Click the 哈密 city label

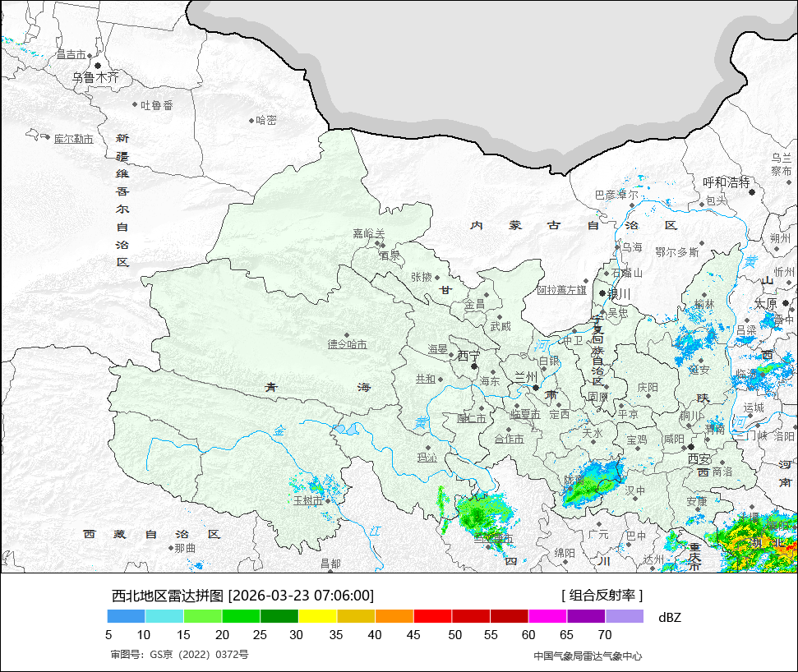(x=266, y=120)
